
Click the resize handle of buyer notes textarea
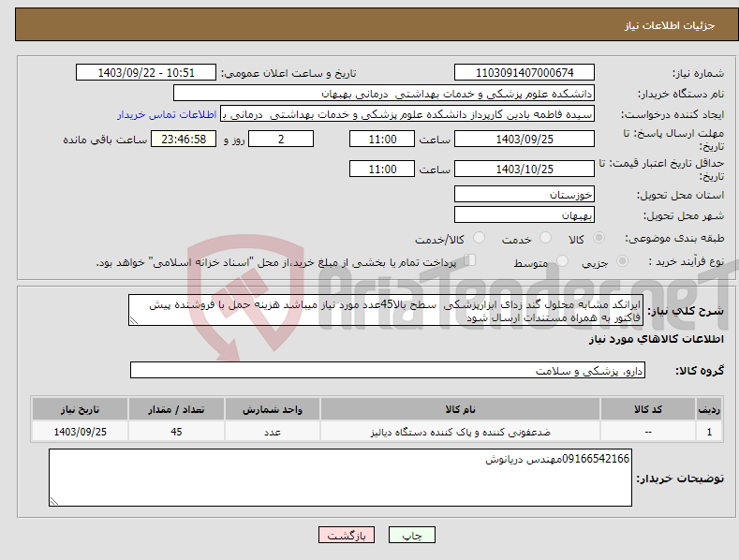pyautogui.click(x=54, y=501)
